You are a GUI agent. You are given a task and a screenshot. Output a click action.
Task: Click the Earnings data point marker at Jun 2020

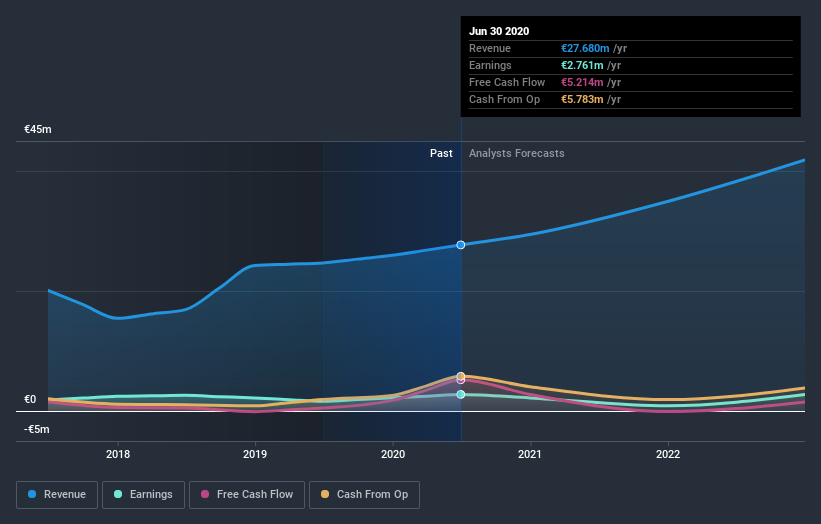point(461,394)
